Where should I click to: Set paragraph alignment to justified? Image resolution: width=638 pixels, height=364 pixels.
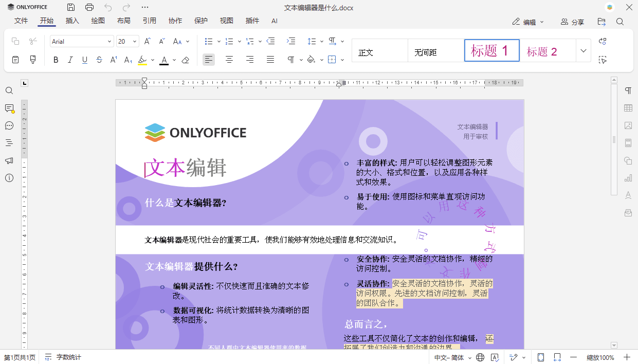point(270,60)
